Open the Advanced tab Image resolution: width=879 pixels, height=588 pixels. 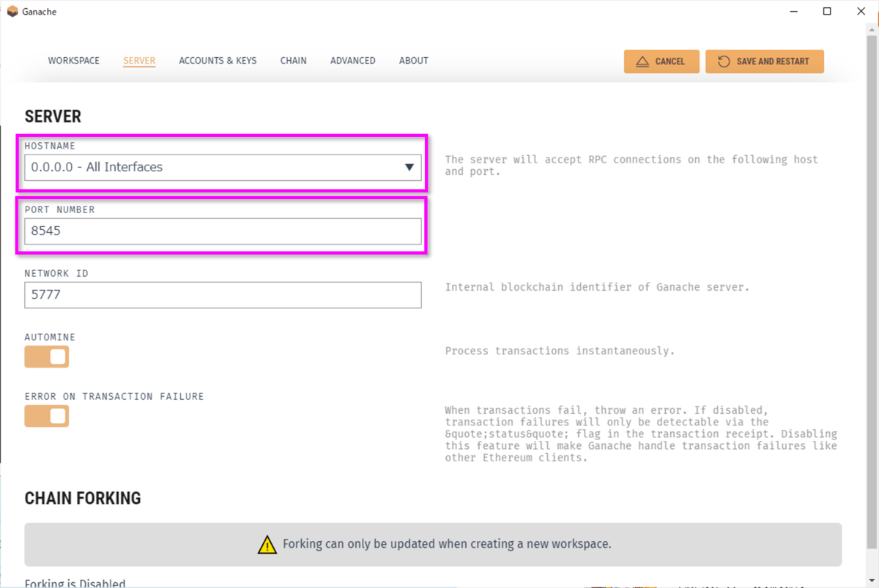[352, 61]
